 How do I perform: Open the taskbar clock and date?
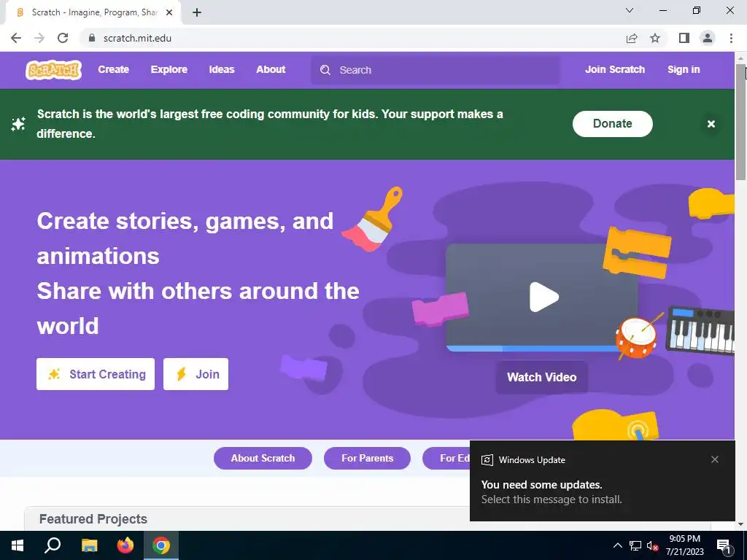coord(684,545)
